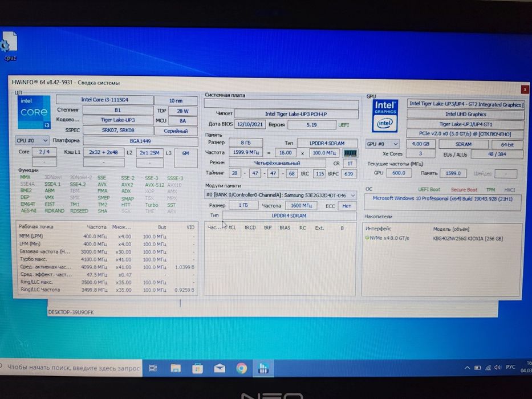Click the 28 W TDP value
Screen dimensions: 532x399
(182, 111)
